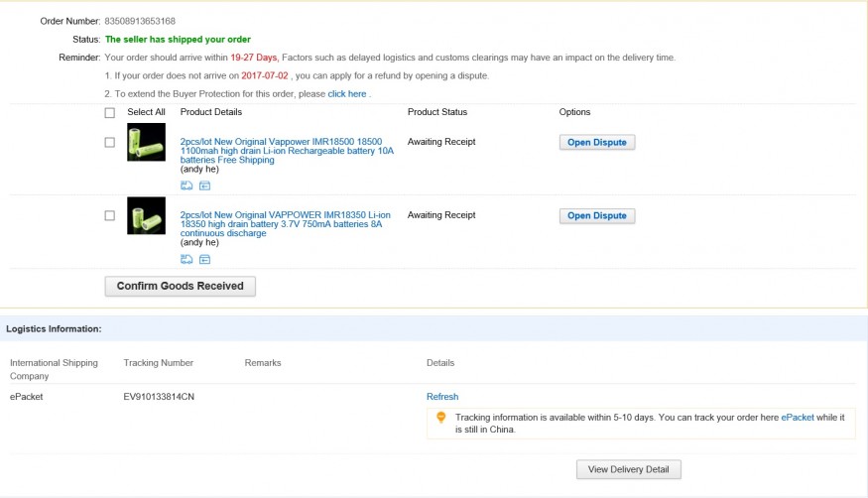868x498 pixels.
Task: Click the card icon under the IMR18500 battery
Action: 204,186
